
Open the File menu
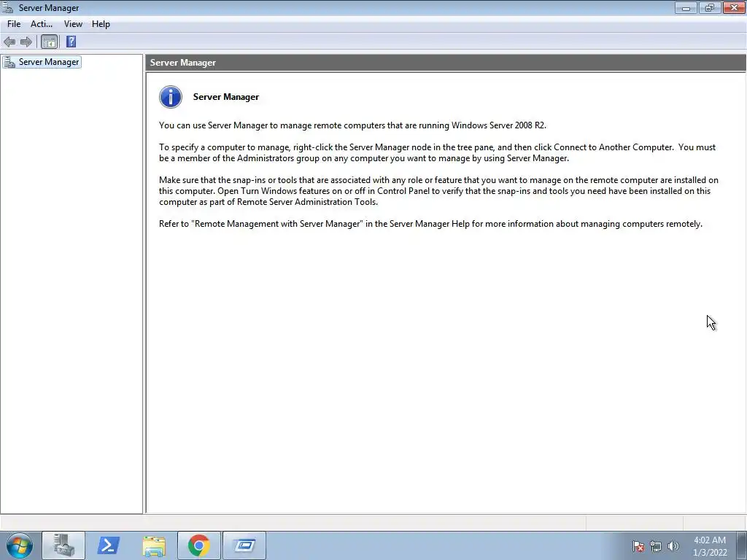[14, 24]
